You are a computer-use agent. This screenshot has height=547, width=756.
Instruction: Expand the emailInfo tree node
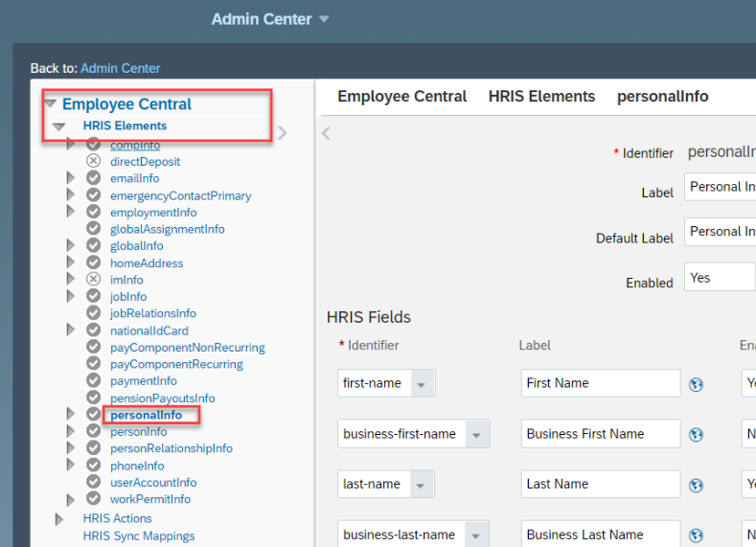point(70,178)
